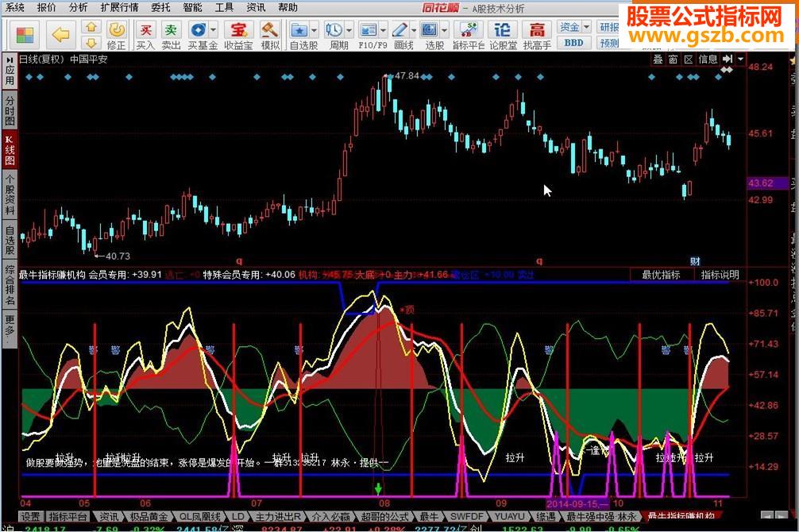Viewport: 799px width, 532px height.
Task: Select the 最牛强中强-林永 indicator tab
Action: pyautogui.click(x=601, y=516)
